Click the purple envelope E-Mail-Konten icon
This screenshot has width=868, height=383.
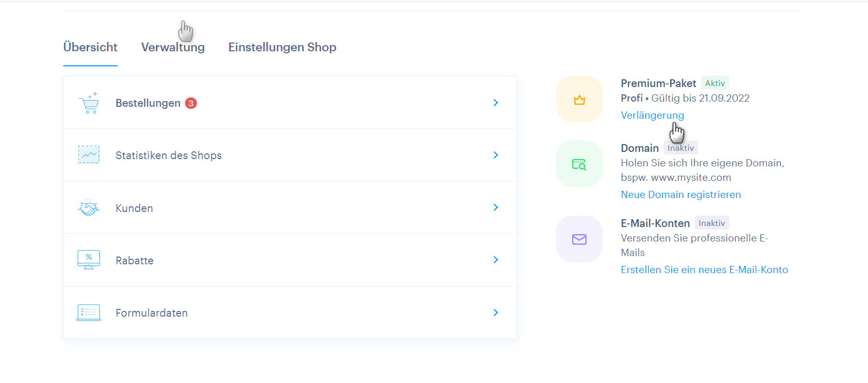579,239
